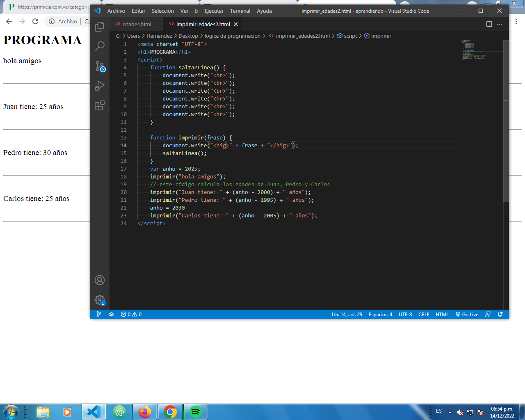This screenshot has width=525, height=420.
Task: Open the Explorer view in activity bar
Action: point(100,27)
